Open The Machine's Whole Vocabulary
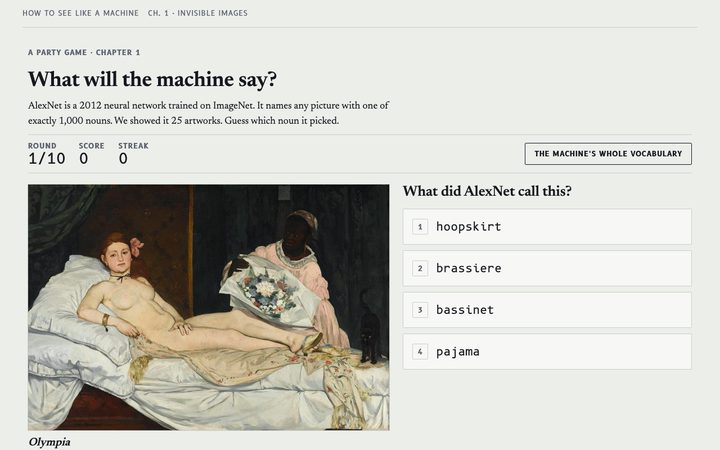Screen dimensions: 720x450 click(x=608, y=154)
